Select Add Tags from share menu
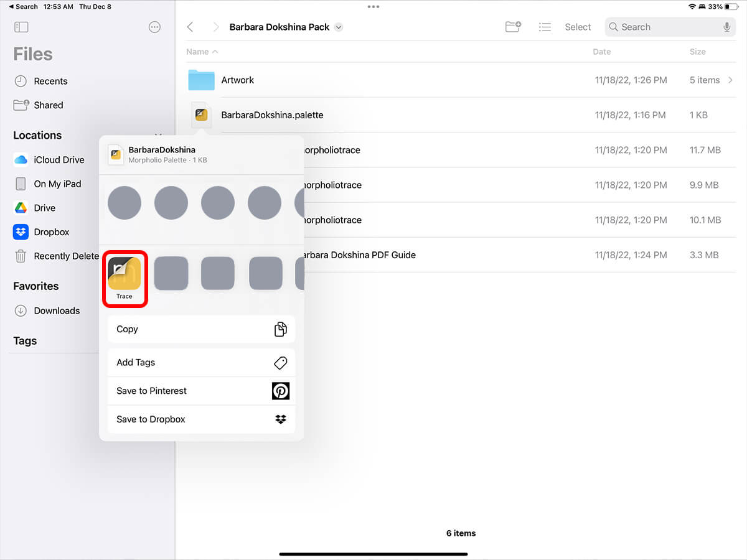747x560 pixels. click(201, 362)
